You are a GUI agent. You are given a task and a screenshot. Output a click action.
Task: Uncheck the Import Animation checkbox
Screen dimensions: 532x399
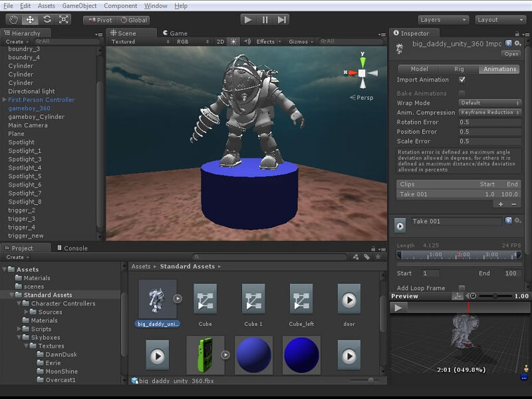click(462, 80)
